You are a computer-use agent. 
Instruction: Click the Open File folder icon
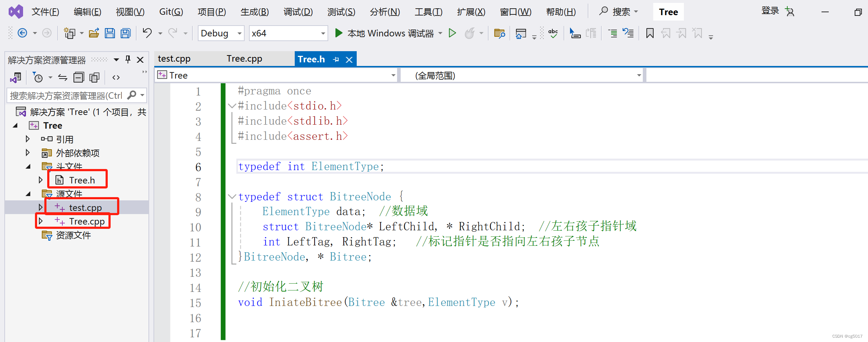94,33
